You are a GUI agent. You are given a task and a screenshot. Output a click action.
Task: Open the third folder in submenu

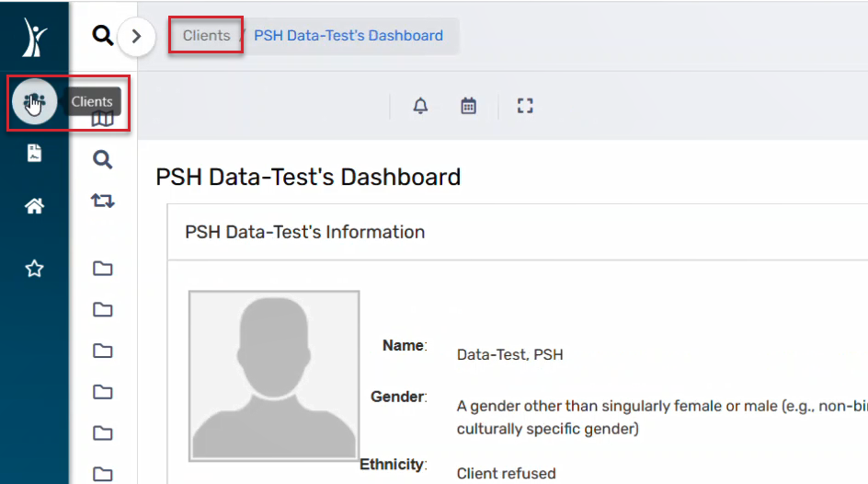click(102, 351)
